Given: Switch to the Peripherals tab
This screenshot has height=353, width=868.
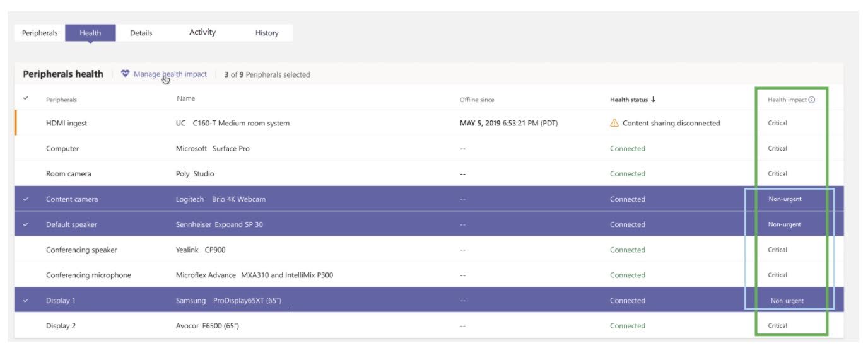Looking at the screenshot, I should (x=40, y=33).
